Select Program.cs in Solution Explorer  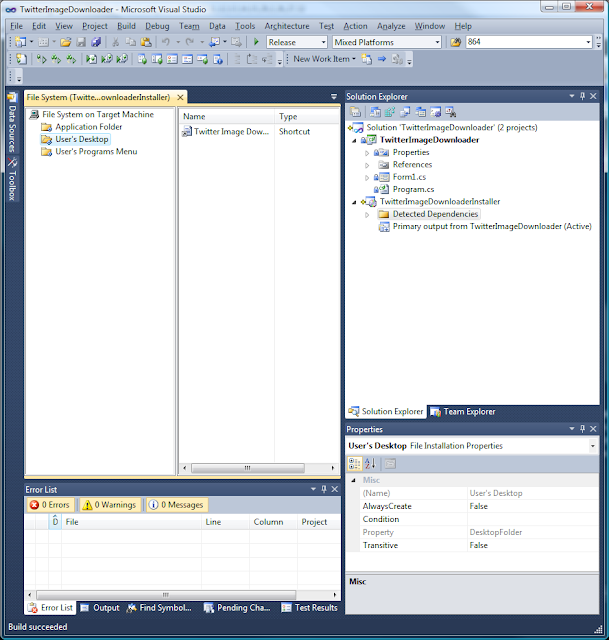click(x=413, y=189)
